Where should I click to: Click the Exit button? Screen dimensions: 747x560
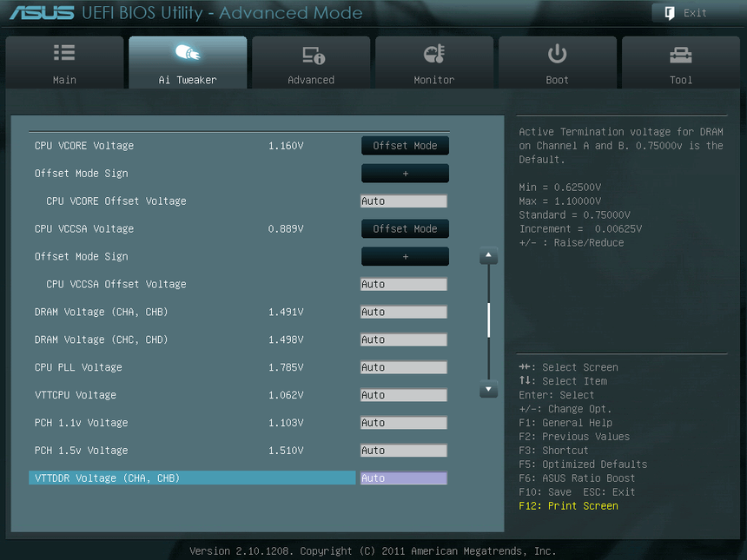tap(685, 13)
